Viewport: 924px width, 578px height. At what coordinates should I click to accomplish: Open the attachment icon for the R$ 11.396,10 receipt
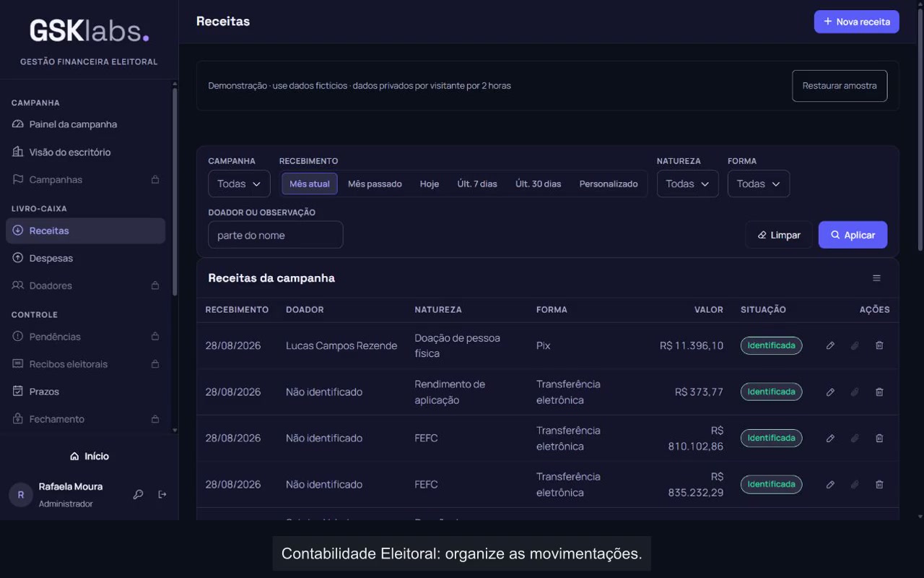[x=855, y=345]
